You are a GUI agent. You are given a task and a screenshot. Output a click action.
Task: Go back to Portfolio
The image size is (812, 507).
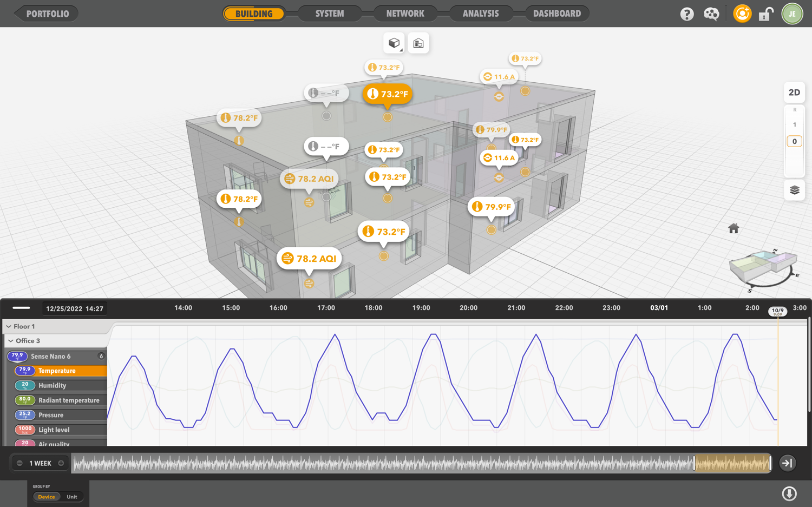tap(47, 14)
